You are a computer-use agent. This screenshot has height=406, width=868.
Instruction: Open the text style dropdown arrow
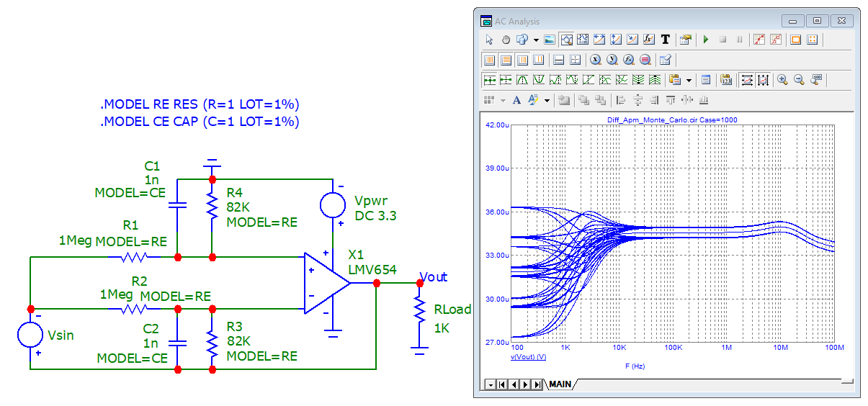(547, 100)
